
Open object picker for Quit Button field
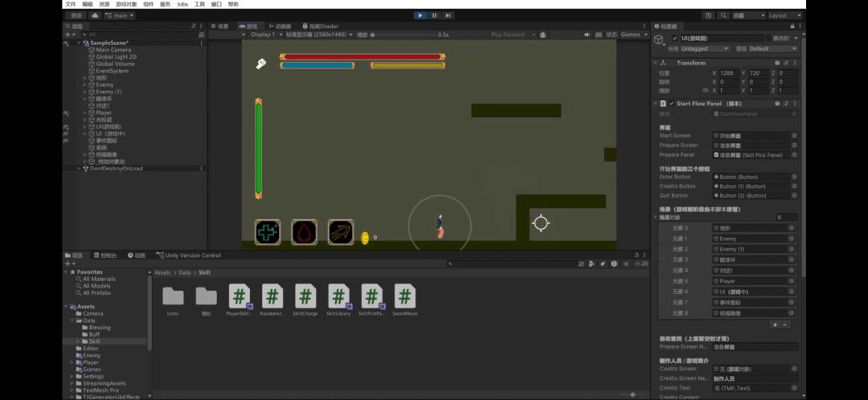coord(794,195)
